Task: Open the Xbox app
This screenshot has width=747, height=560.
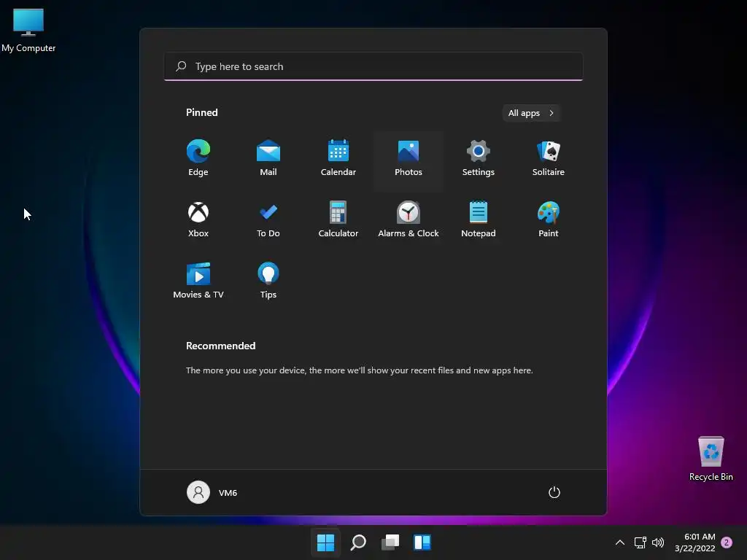Action: (x=198, y=220)
